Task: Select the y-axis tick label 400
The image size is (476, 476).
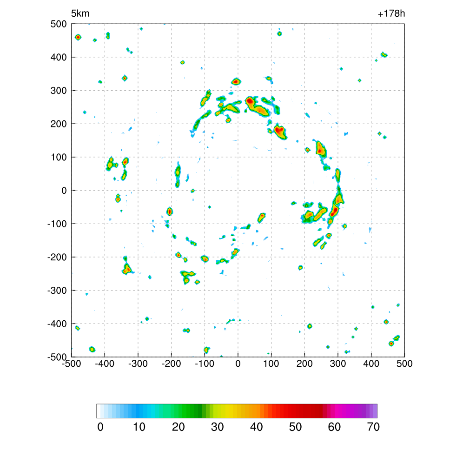Action: coord(59,57)
